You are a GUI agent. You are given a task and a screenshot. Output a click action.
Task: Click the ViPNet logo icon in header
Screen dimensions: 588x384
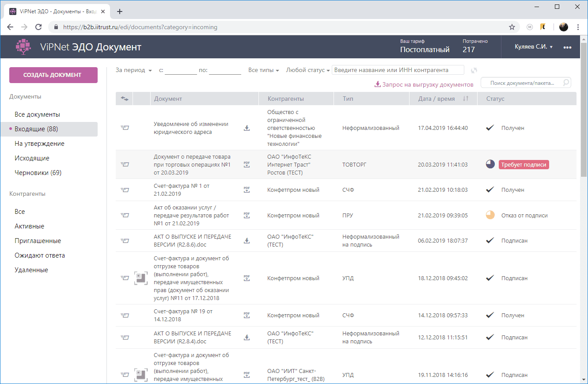[x=23, y=47]
